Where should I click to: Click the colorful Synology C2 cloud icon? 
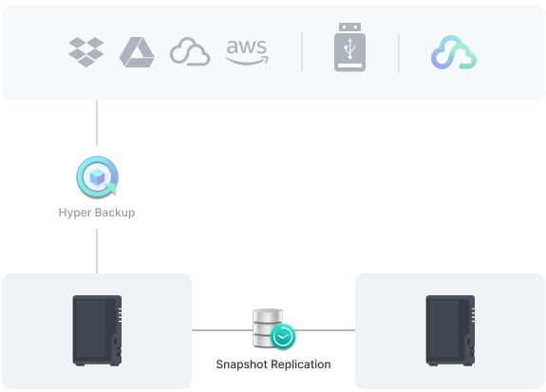click(454, 52)
